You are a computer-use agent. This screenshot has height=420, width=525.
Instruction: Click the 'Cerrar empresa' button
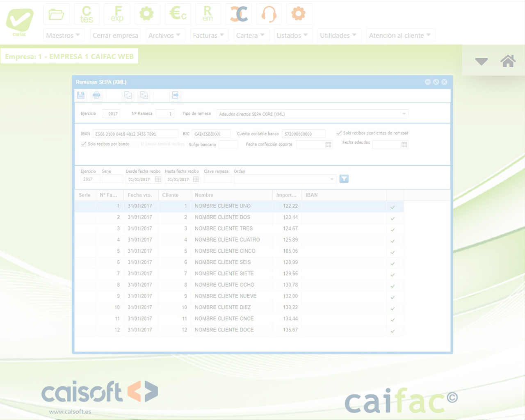click(x=115, y=35)
